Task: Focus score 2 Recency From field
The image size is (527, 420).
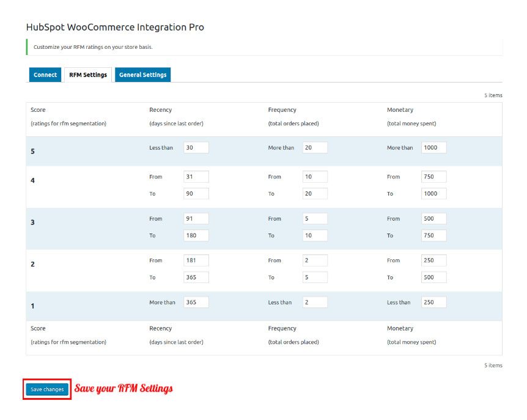Action: click(x=196, y=260)
